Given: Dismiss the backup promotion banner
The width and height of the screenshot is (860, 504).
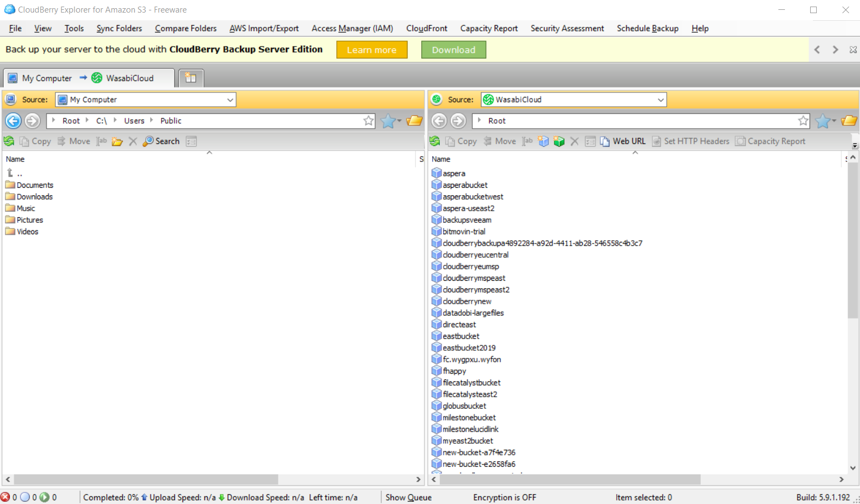Looking at the screenshot, I should click(853, 49).
